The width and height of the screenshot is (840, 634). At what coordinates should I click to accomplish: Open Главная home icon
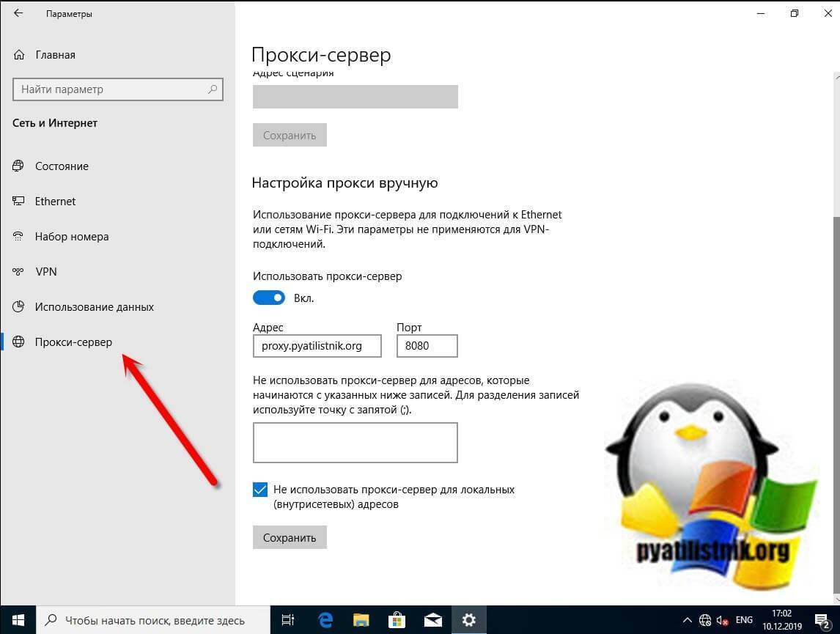[19, 55]
